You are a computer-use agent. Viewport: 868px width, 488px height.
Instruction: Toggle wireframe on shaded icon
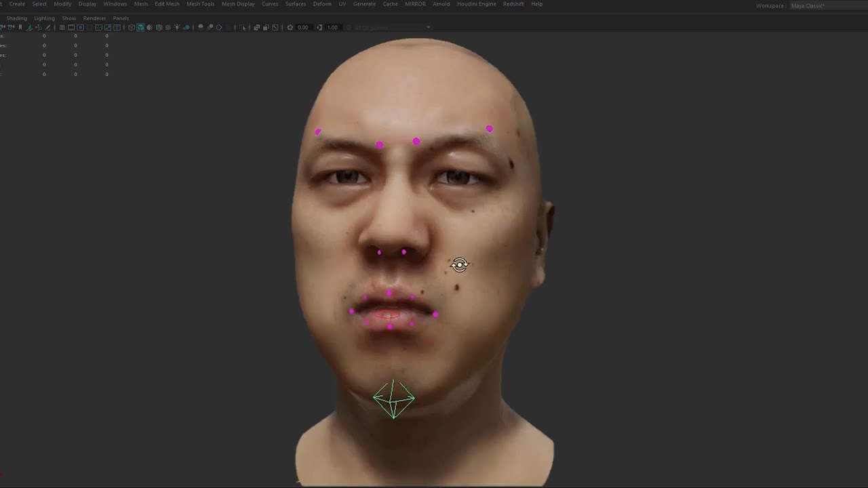158,27
